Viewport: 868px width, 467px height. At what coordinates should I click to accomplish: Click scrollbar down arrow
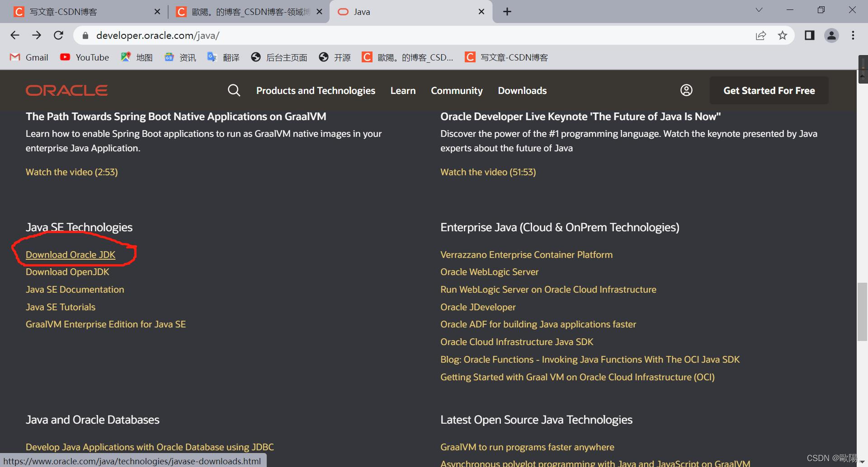tap(862, 462)
